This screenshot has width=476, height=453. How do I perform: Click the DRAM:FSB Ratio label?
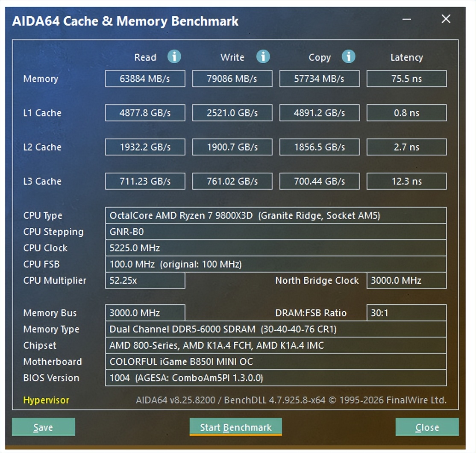(x=311, y=313)
